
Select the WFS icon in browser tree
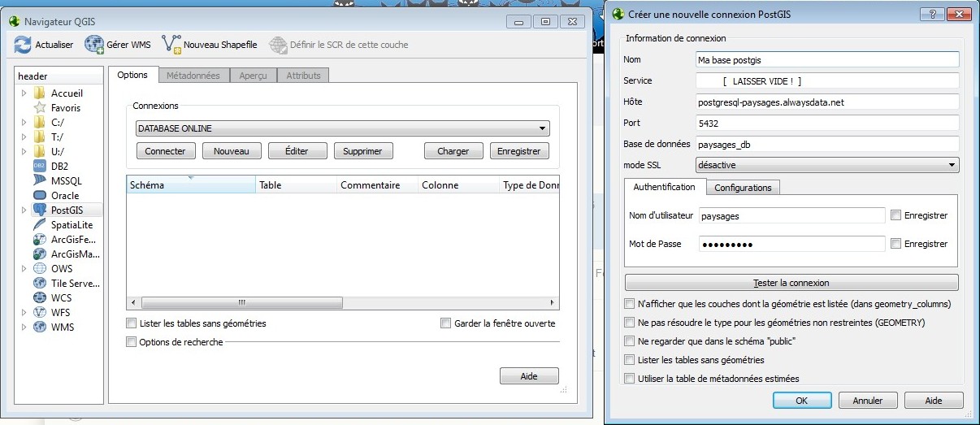pos(39,313)
